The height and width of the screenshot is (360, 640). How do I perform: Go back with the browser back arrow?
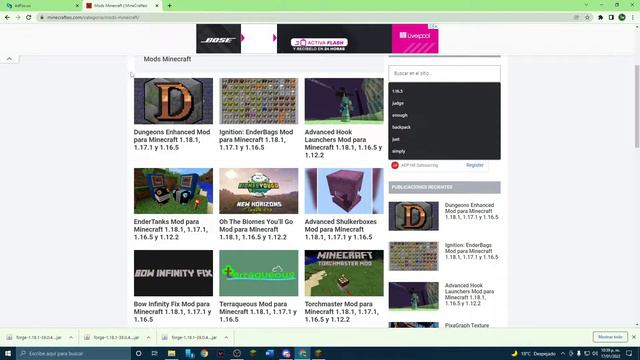(x=7, y=18)
